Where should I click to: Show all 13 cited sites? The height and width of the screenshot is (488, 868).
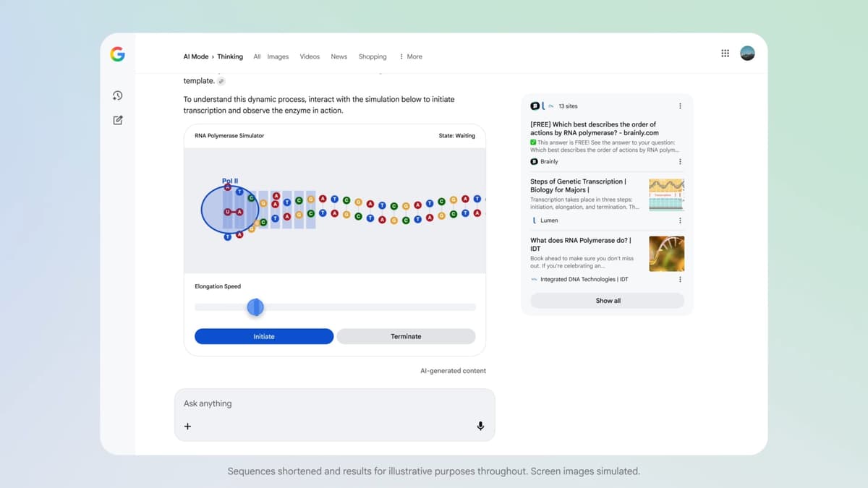tap(607, 300)
